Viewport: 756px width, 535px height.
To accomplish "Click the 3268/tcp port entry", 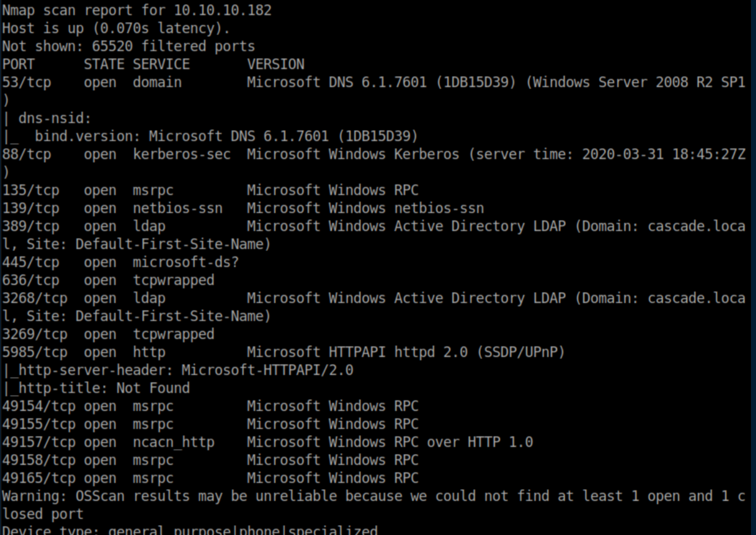I will click(34, 298).
